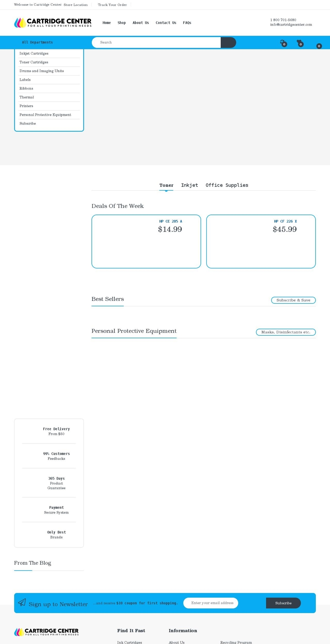Switch to the Toner tab

[166, 185]
